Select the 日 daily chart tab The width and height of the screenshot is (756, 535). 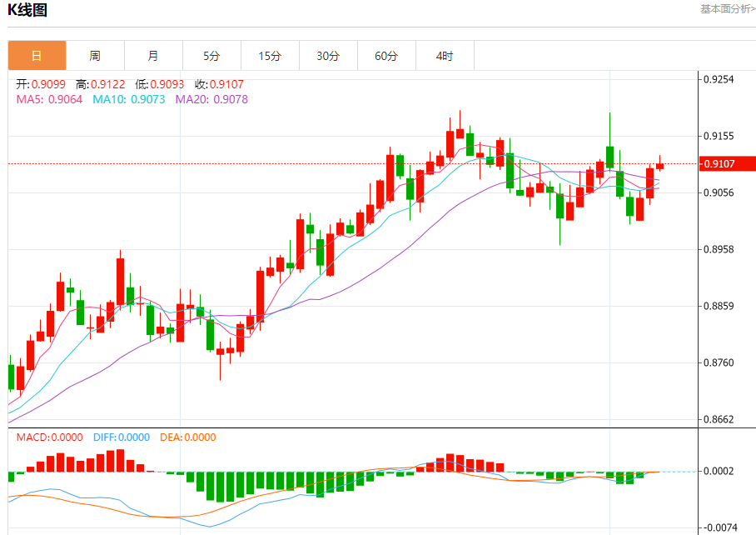pyautogui.click(x=37, y=56)
